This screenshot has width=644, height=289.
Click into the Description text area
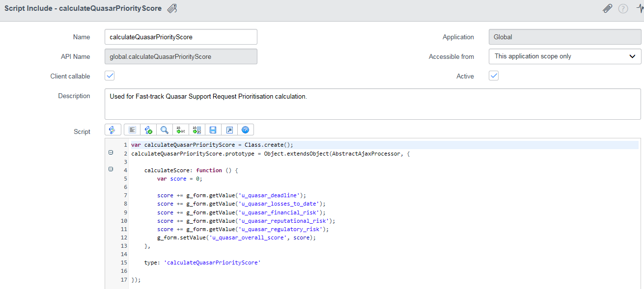pyautogui.click(x=373, y=104)
